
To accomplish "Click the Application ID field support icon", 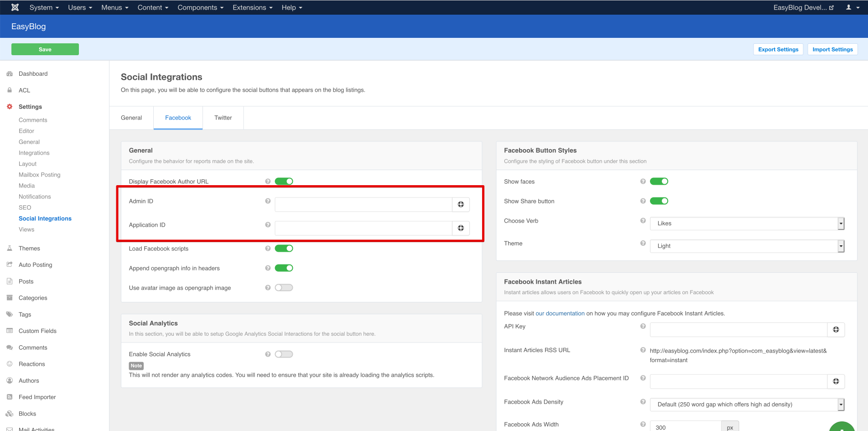I will point(461,228).
